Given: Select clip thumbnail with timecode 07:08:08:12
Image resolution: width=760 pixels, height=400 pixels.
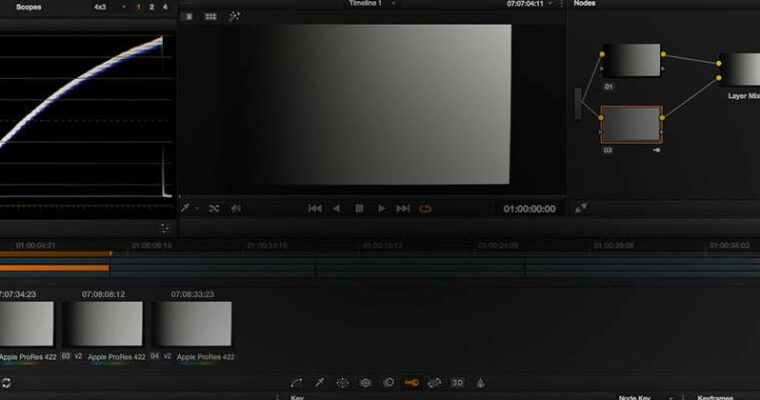Looking at the screenshot, I should (x=103, y=324).
